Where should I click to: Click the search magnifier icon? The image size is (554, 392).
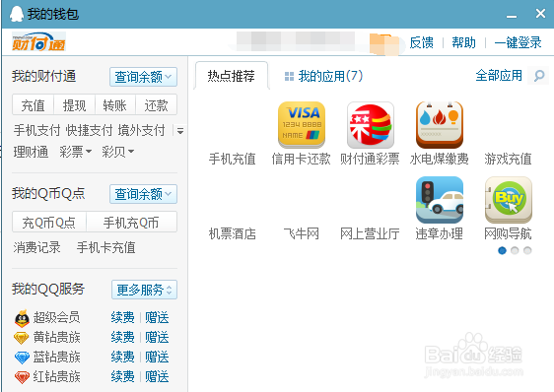[x=539, y=76]
